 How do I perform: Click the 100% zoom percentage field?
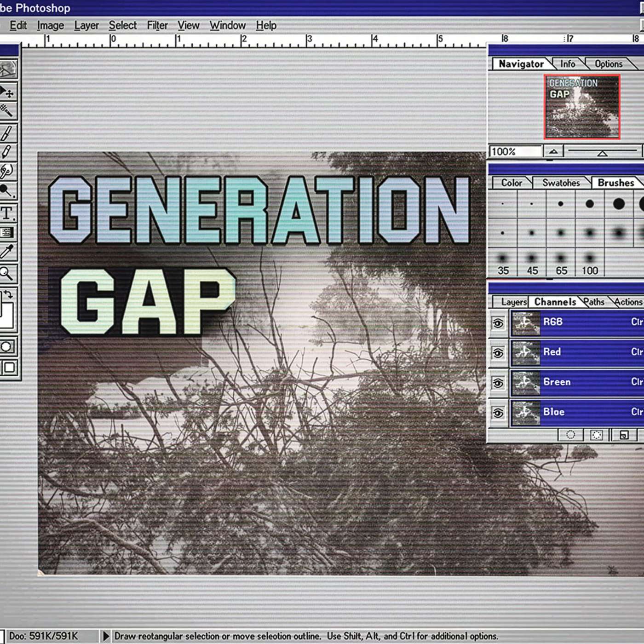514,151
